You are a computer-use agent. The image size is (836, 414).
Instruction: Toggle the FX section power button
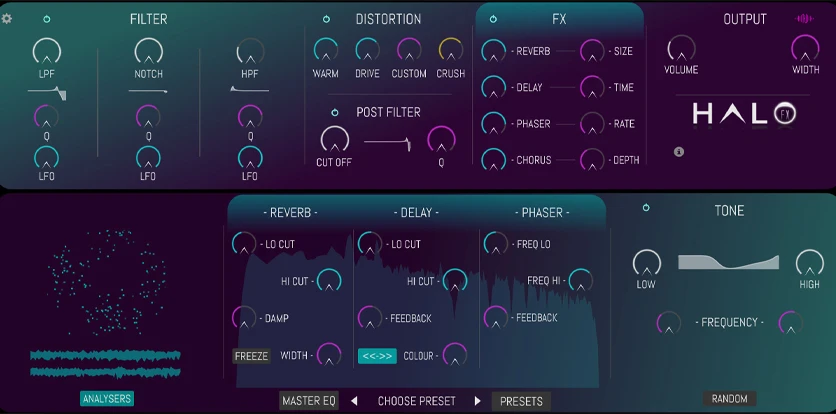tap(493, 19)
